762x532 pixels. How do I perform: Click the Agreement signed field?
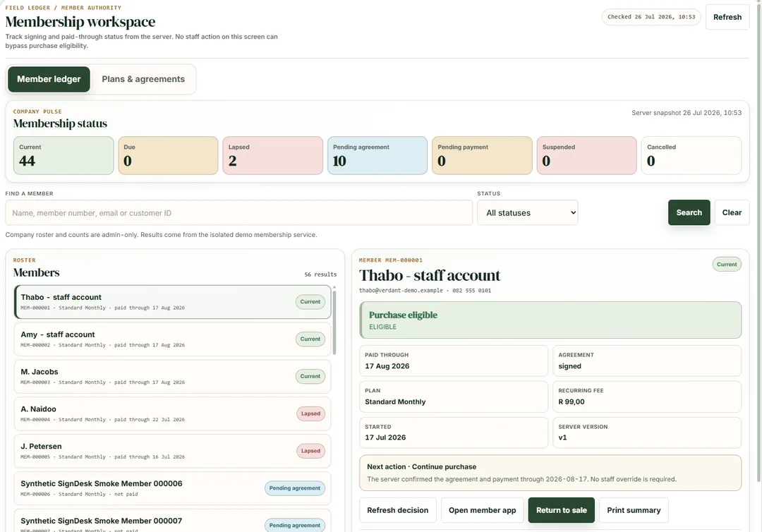647,361
